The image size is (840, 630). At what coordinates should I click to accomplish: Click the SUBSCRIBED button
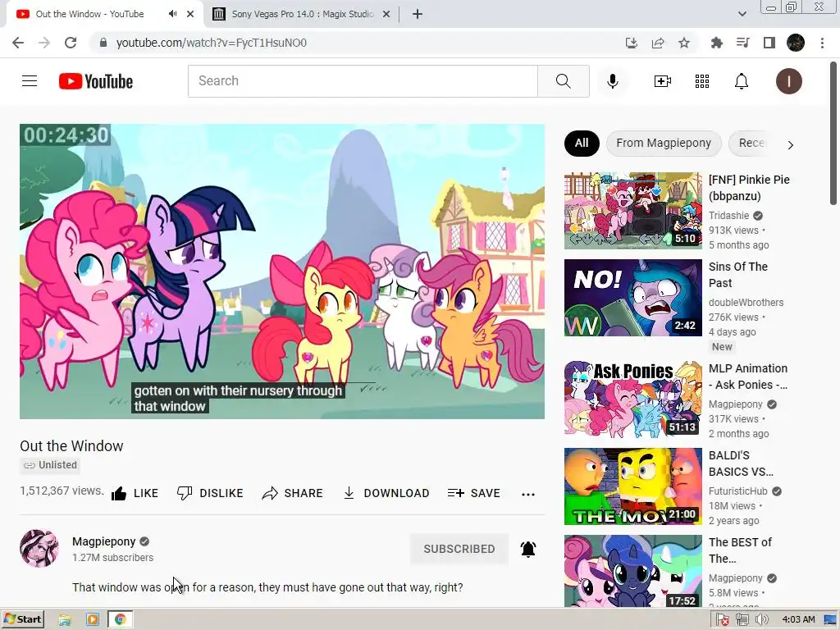459,549
